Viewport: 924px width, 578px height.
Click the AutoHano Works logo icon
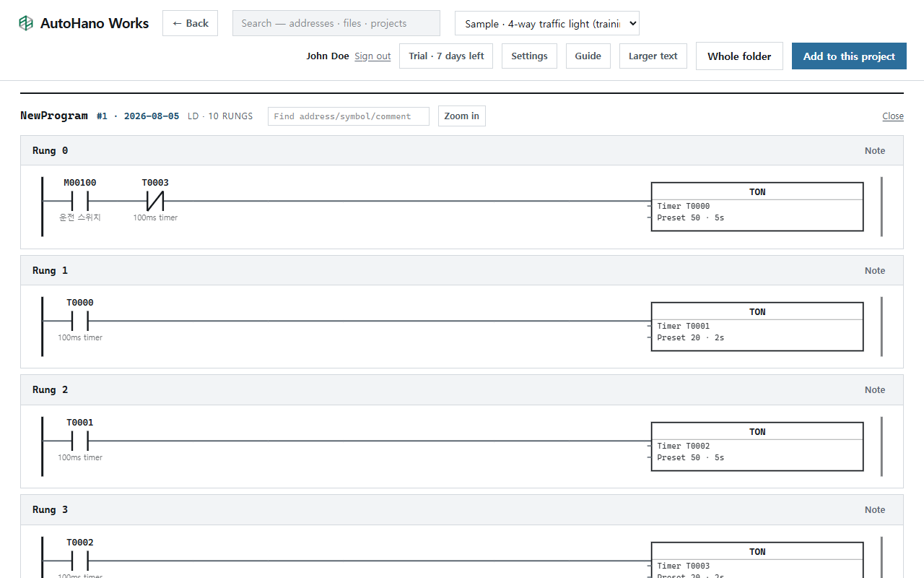click(x=26, y=23)
